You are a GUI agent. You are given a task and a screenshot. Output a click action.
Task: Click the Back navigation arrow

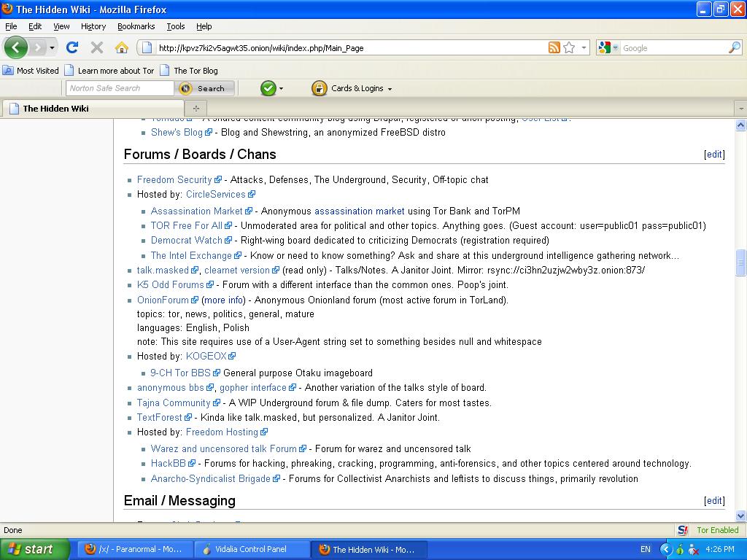(x=16, y=47)
